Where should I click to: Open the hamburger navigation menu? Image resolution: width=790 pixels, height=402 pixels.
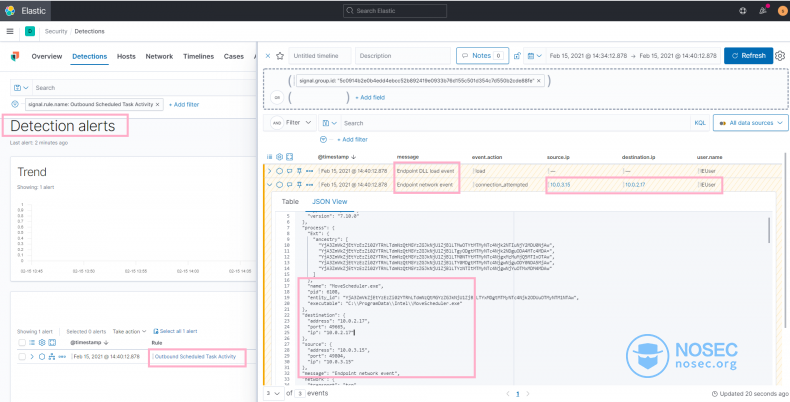coord(10,31)
